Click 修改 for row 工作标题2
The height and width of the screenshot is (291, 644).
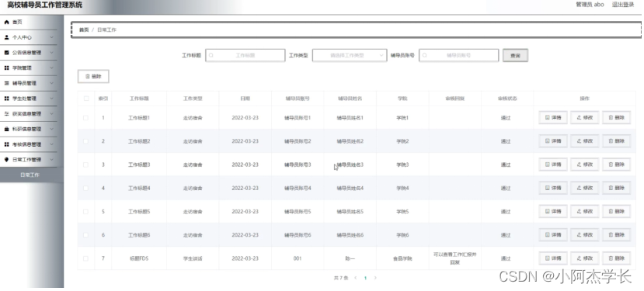585,141
